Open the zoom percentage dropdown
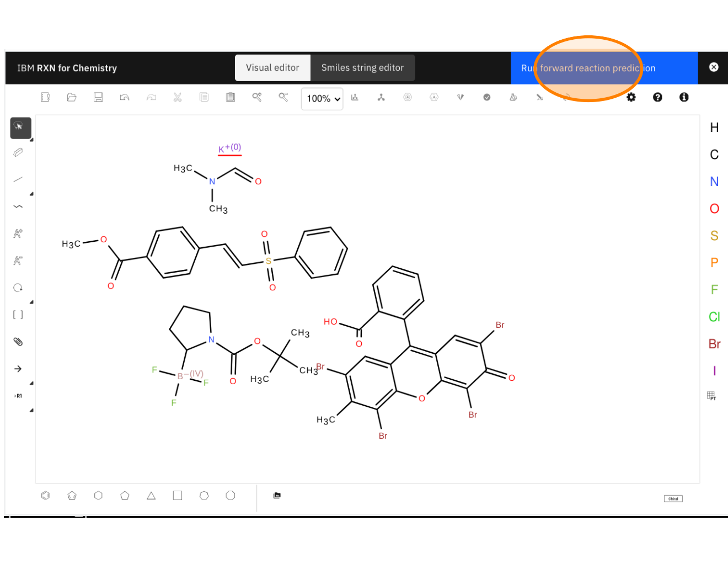728x563 pixels. 322,99
